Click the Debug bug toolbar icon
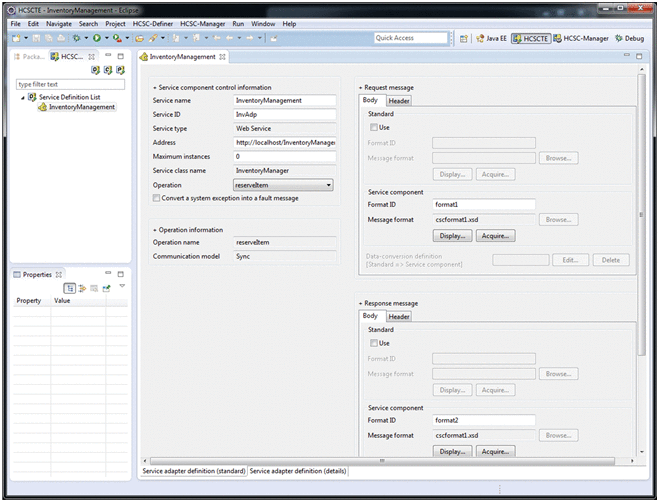The image size is (660, 503). (75, 38)
